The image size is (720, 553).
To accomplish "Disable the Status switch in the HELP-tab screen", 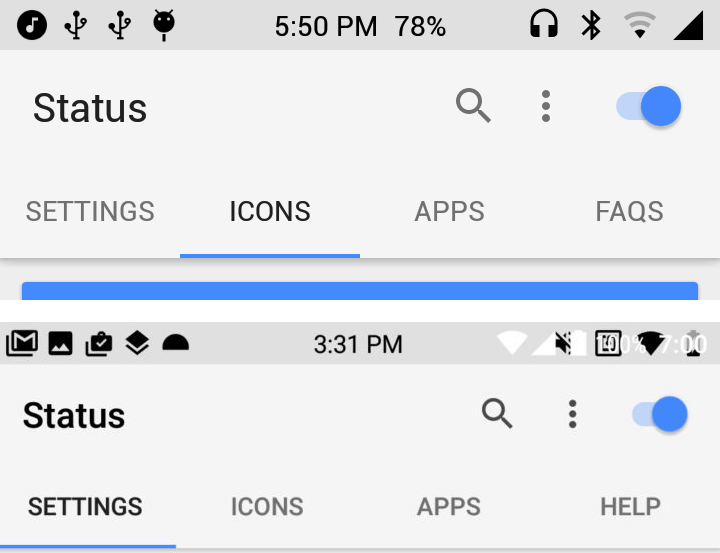I will [x=661, y=414].
